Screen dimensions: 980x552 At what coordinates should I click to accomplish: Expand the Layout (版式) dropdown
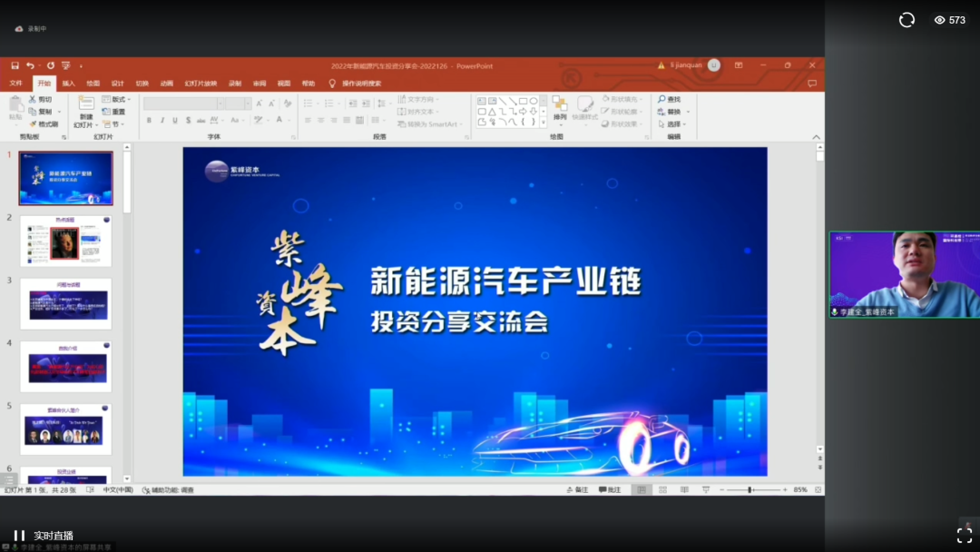(x=116, y=99)
